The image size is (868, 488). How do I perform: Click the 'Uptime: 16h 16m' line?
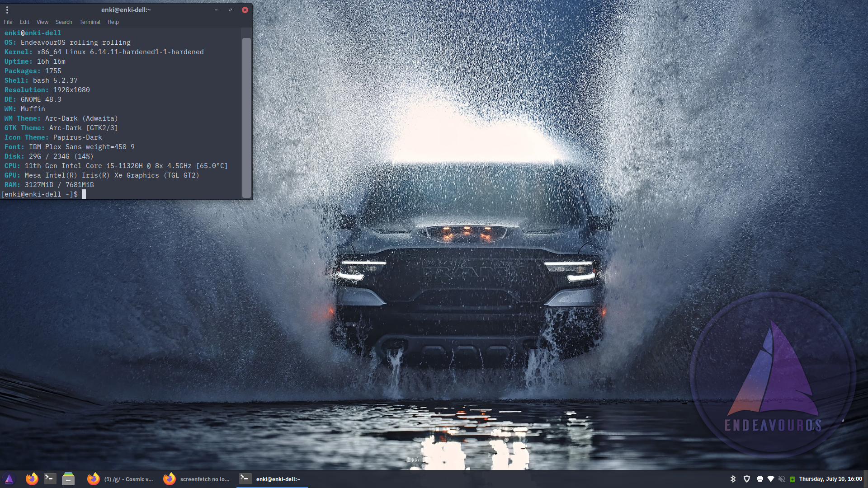[x=35, y=61]
